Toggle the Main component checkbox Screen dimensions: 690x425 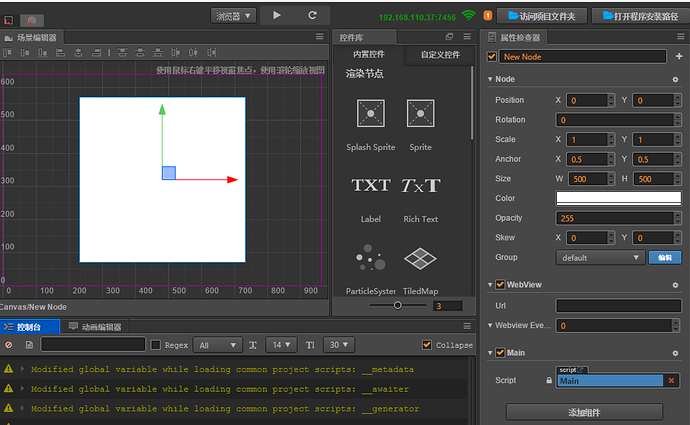click(500, 353)
